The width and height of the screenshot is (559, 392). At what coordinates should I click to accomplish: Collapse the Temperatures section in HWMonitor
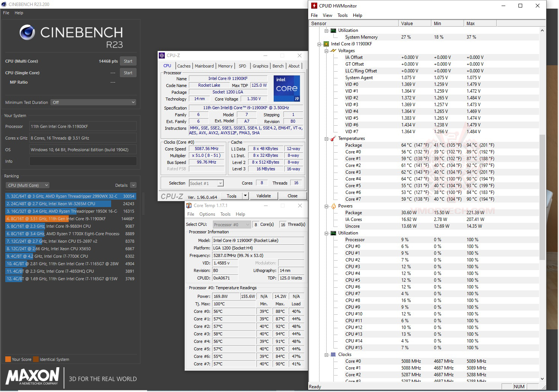pos(326,139)
